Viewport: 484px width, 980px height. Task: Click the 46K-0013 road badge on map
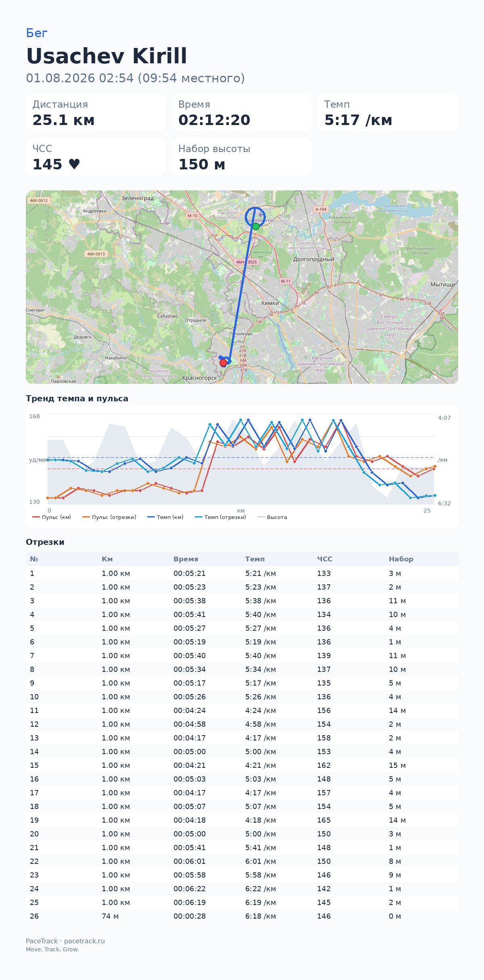tap(96, 254)
